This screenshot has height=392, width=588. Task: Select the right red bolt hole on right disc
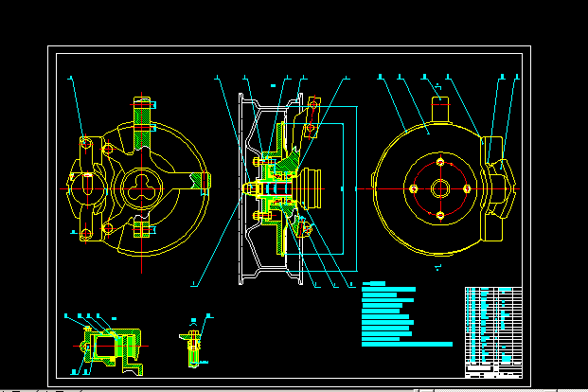point(467,188)
